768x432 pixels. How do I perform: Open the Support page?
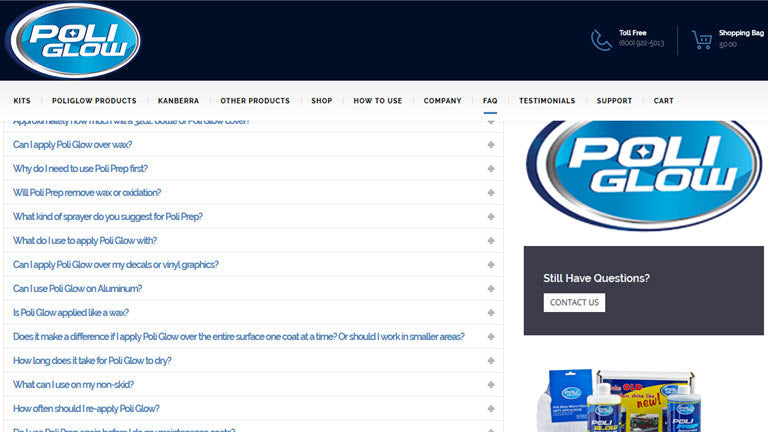coord(614,100)
